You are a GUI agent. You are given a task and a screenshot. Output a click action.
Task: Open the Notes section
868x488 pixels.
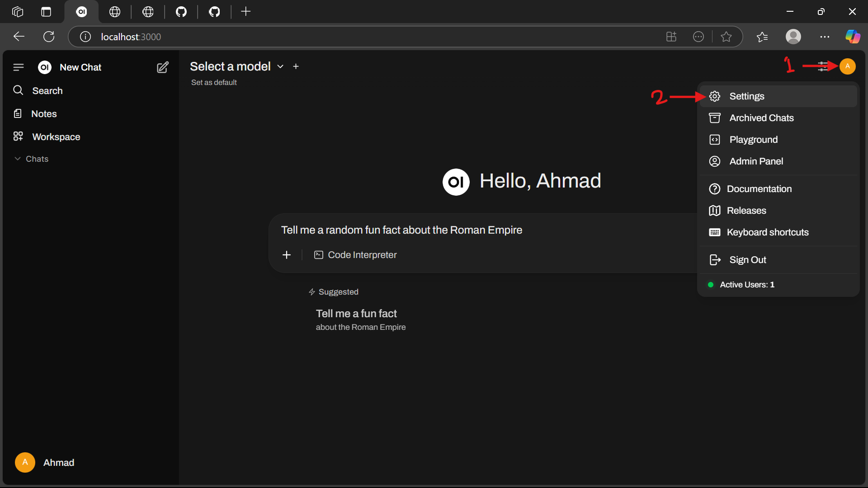coord(44,114)
